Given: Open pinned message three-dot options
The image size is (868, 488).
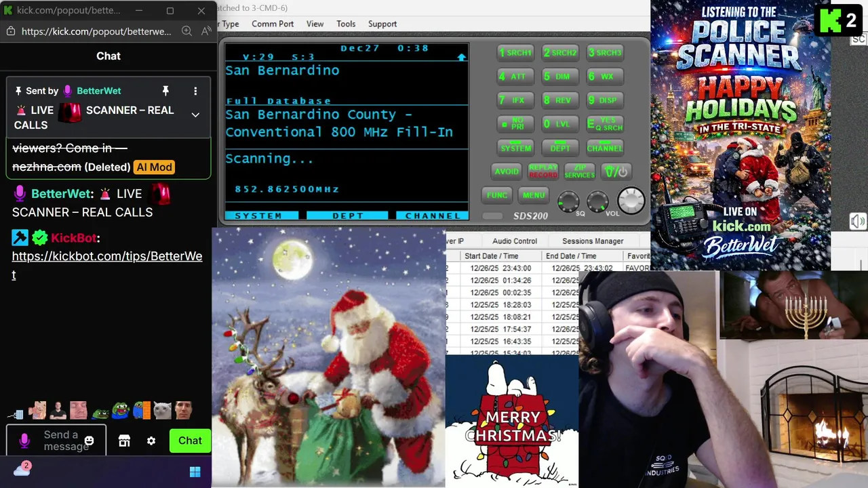Looking at the screenshot, I should coord(195,91).
